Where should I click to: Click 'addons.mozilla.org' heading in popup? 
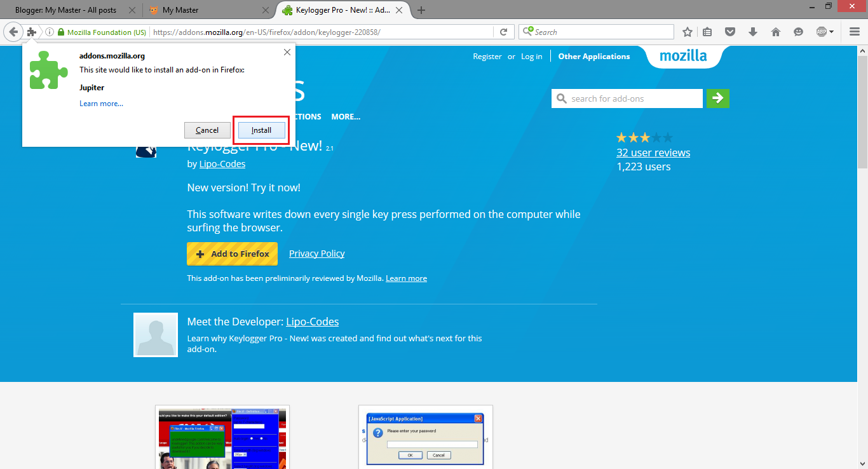tap(112, 56)
